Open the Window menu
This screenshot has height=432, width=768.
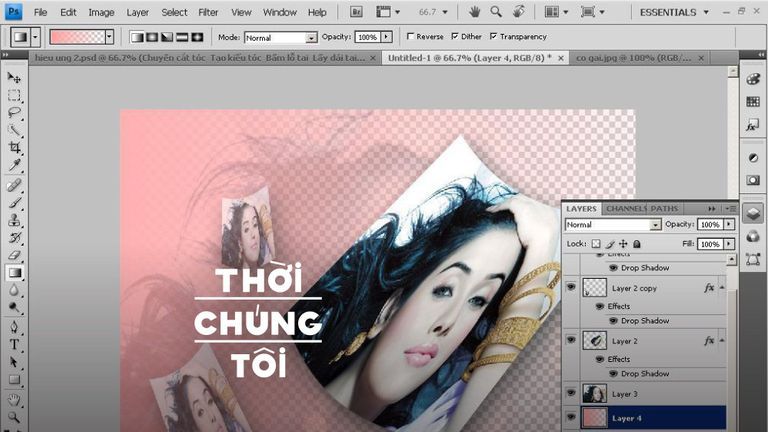click(x=280, y=12)
